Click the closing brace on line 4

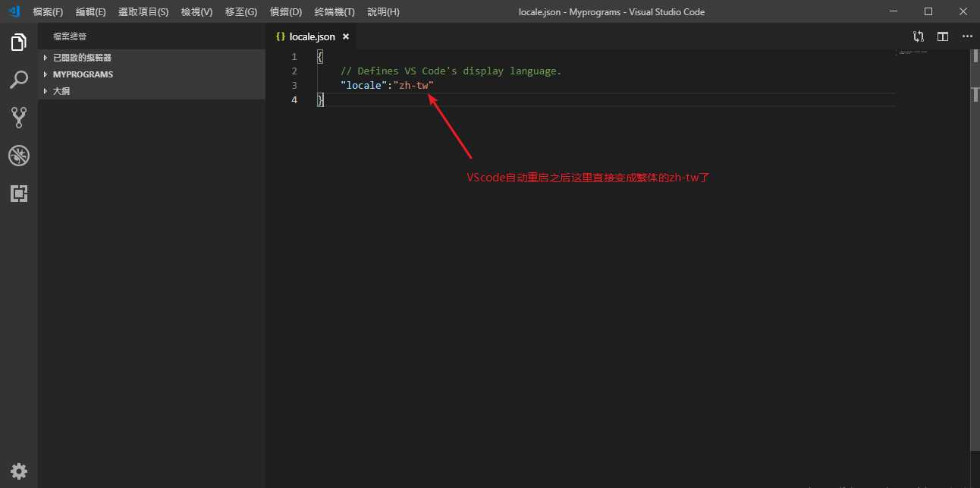[320, 99]
